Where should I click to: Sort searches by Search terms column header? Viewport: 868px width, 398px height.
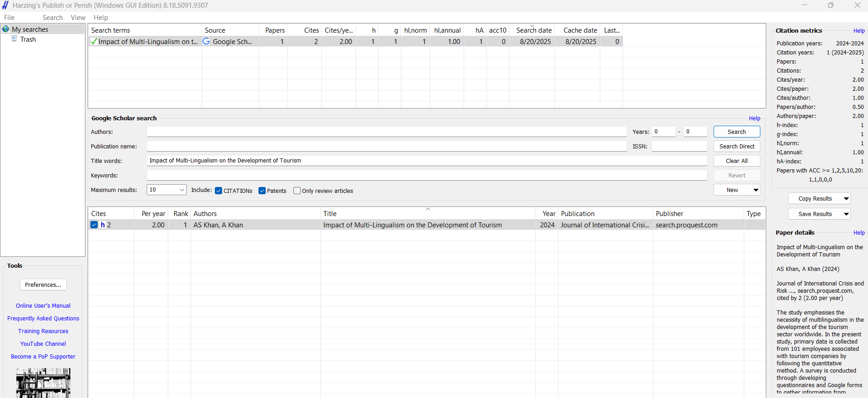pos(145,30)
